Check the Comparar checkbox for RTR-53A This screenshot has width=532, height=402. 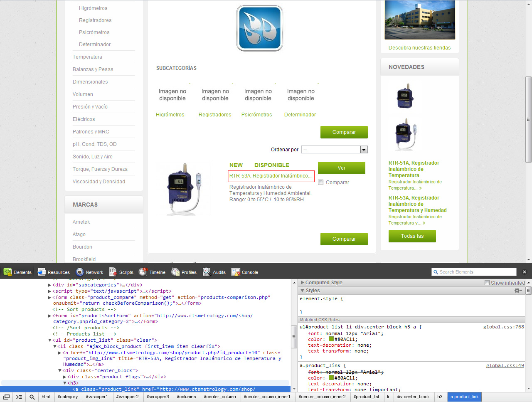pyautogui.click(x=321, y=183)
